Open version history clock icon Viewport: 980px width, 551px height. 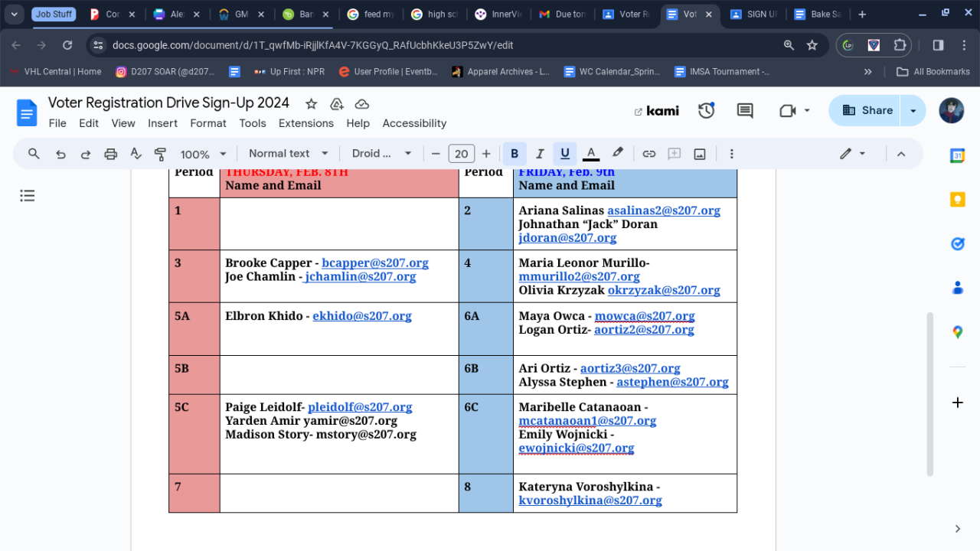[706, 111]
